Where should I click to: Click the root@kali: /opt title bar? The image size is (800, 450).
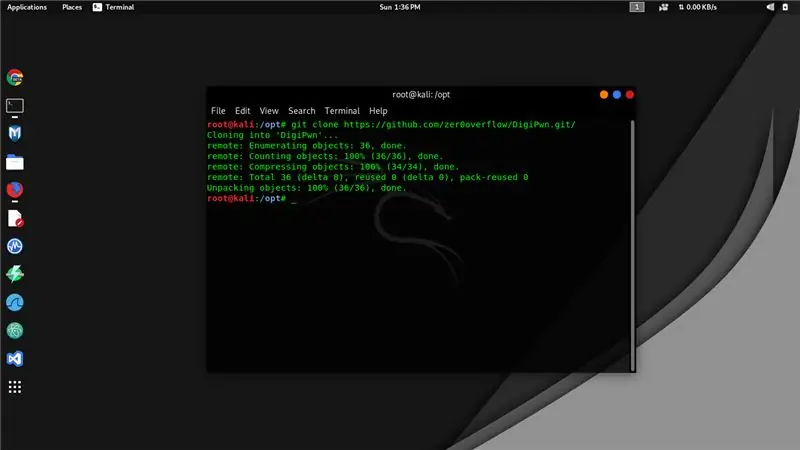pos(421,94)
